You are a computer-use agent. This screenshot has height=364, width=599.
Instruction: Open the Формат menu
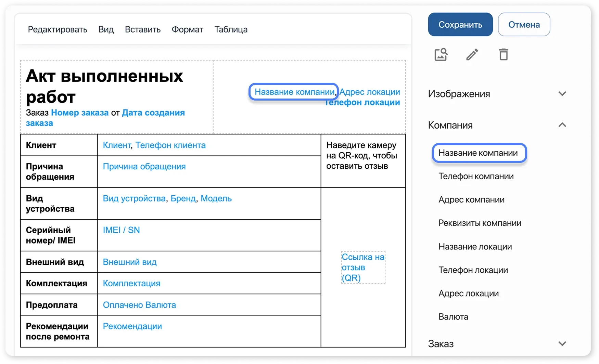click(x=187, y=29)
